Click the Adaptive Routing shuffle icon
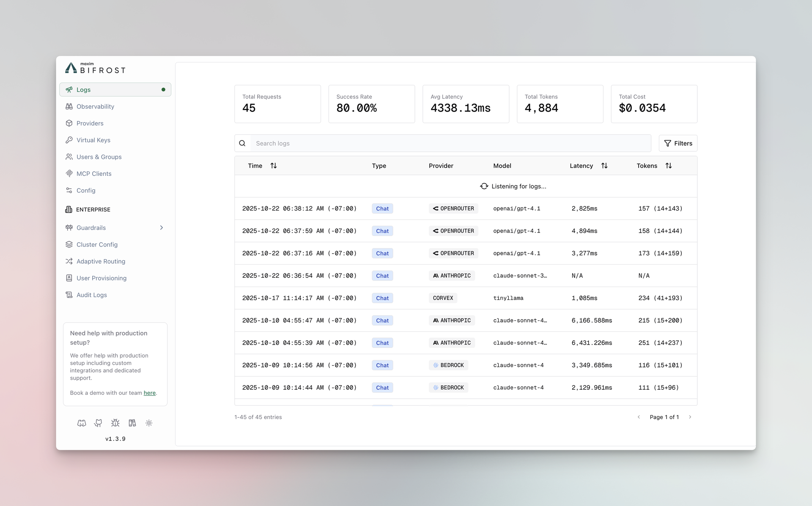 coord(69,261)
